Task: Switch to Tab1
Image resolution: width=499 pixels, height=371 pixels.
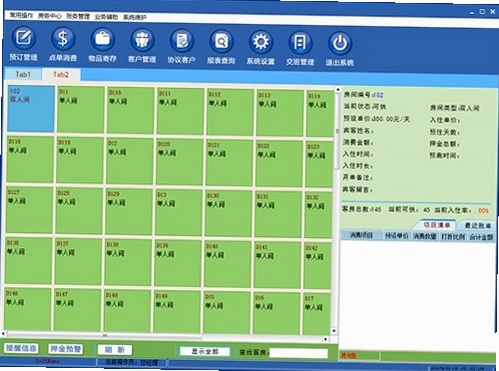Action: click(x=23, y=74)
